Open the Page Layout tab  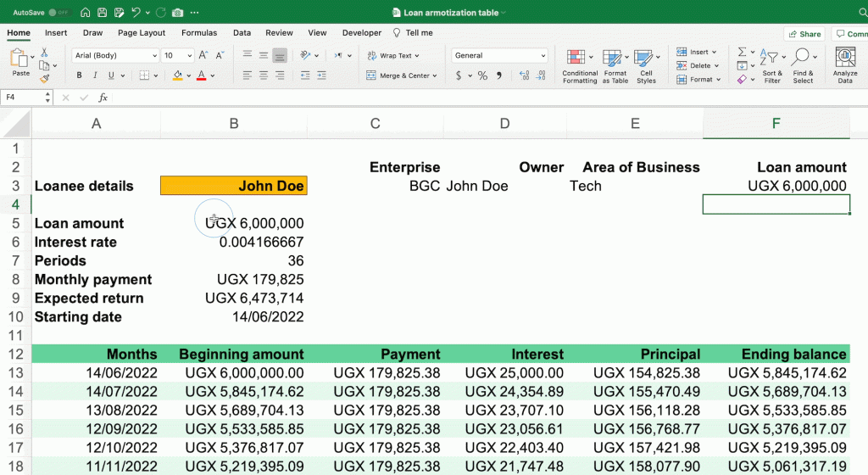click(142, 33)
